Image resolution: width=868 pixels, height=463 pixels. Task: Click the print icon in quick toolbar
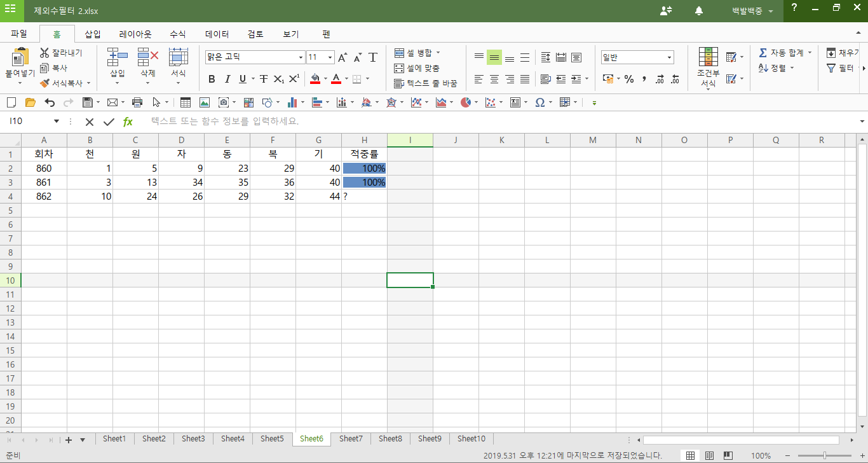(x=137, y=102)
